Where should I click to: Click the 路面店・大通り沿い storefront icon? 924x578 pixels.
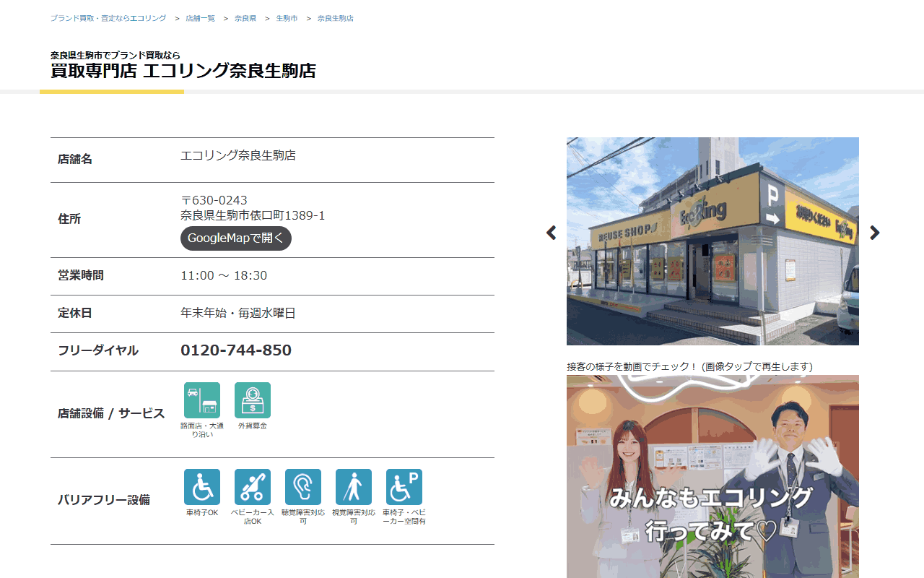click(202, 400)
